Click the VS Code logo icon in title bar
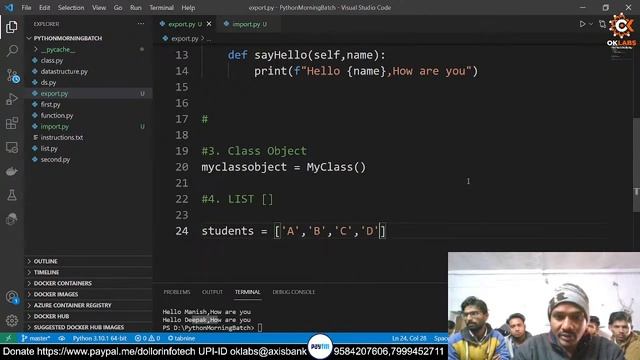Image resolution: width=640 pixels, height=360 pixels. click(x=9, y=7)
